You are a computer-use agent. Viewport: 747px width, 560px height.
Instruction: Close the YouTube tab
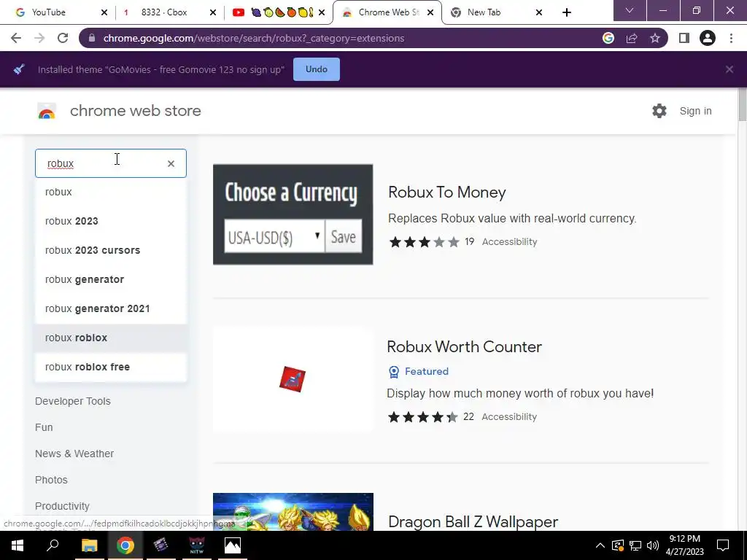(104, 12)
